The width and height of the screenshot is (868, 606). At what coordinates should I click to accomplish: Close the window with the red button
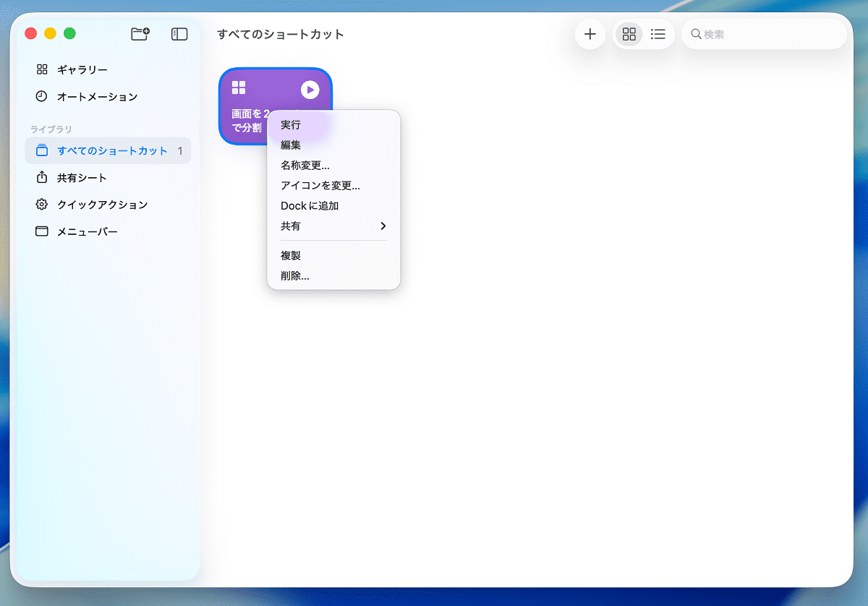pyautogui.click(x=30, y=33)
